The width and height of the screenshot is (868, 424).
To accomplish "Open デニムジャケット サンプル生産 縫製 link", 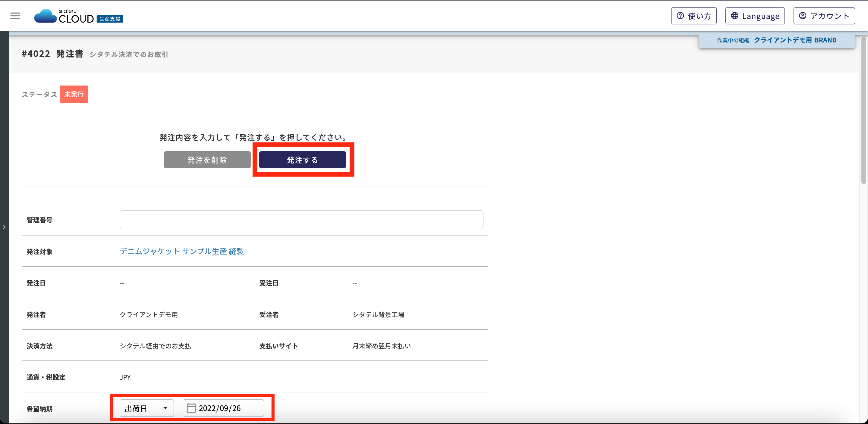I will coord(182,251).
